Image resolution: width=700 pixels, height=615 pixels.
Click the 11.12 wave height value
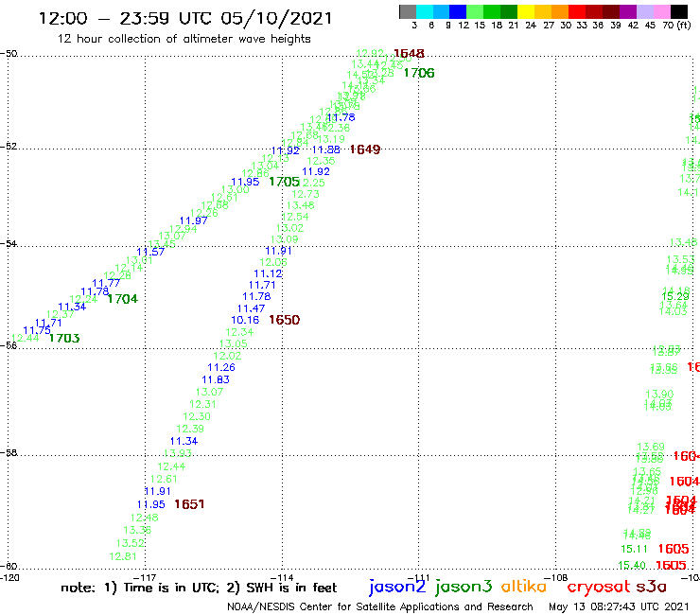(x=268, y=273)
